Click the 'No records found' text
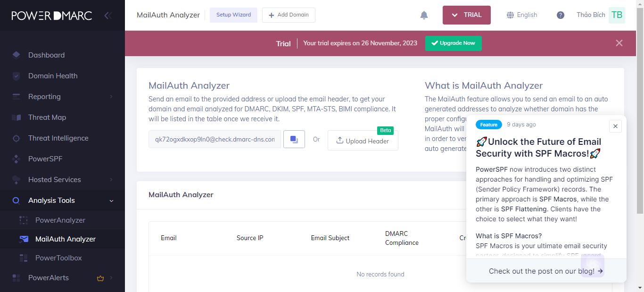 [x=380, y=274]
